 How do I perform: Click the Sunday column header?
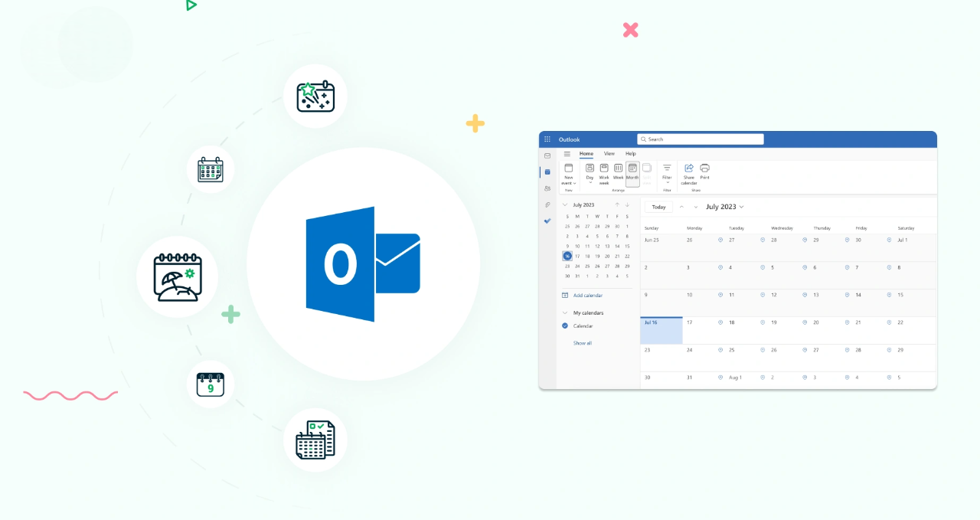[x=652, y=227]
